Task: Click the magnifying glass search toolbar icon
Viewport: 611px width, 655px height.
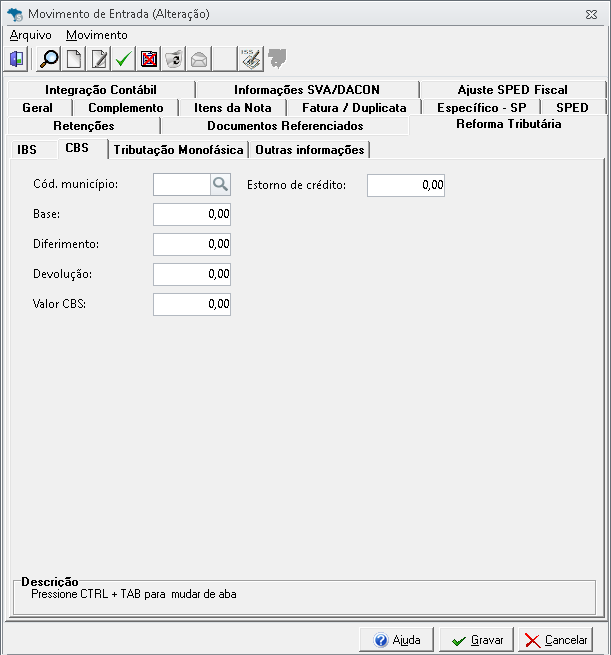Action: point(49,59)
